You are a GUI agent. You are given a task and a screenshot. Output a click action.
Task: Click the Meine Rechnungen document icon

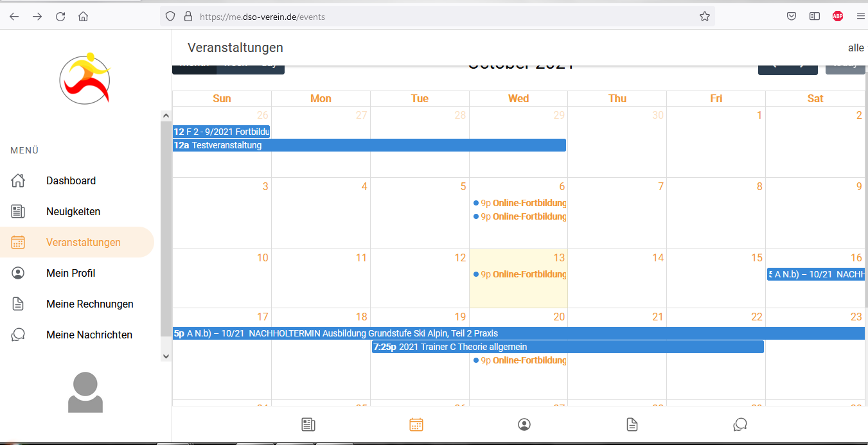tap(18, 304)
